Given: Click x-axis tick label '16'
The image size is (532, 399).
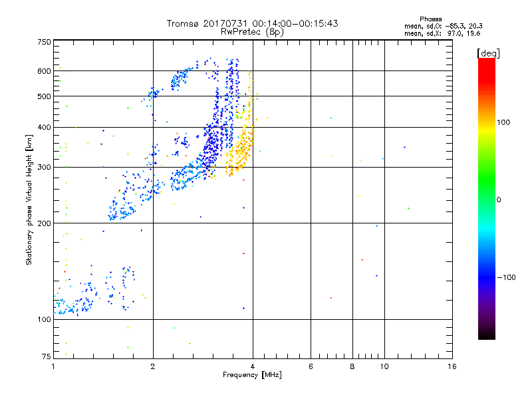Looking at the screenshot, I should tap(452, 366).
